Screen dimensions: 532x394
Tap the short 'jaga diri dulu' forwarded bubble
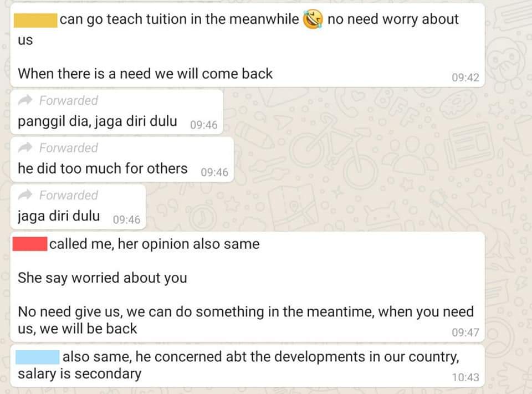click(x=78, y=207)
